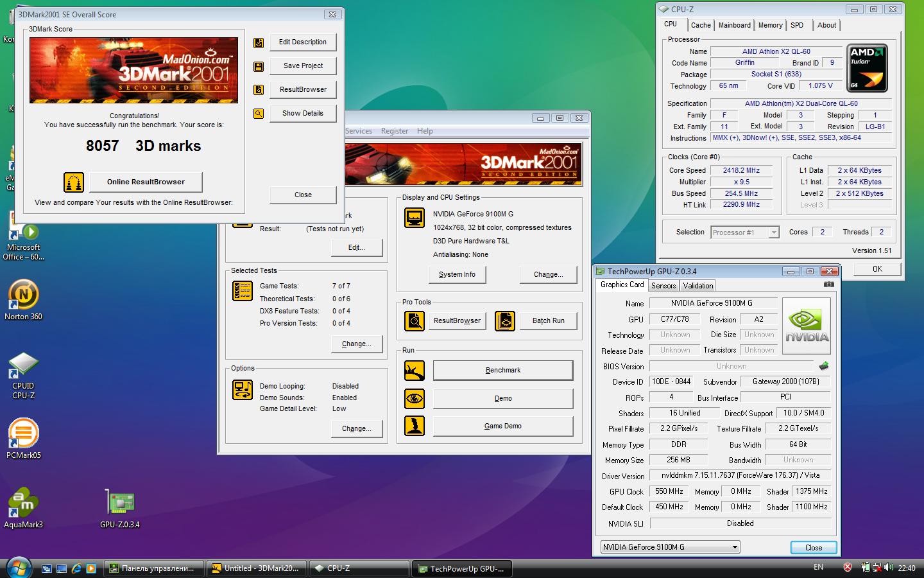The width and height of the screenshot is (924, 578).
Task: Click the Game Demo button
Action: coord(503,426)
